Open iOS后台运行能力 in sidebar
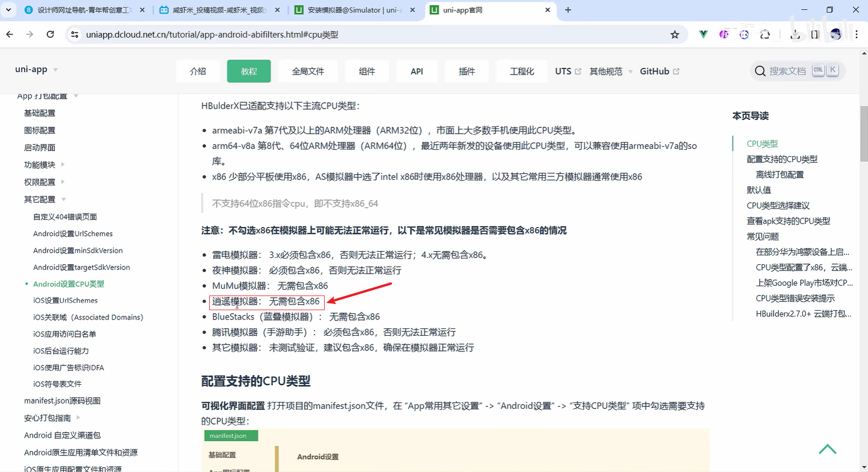868x472 pixels. [x=61, y=350]
